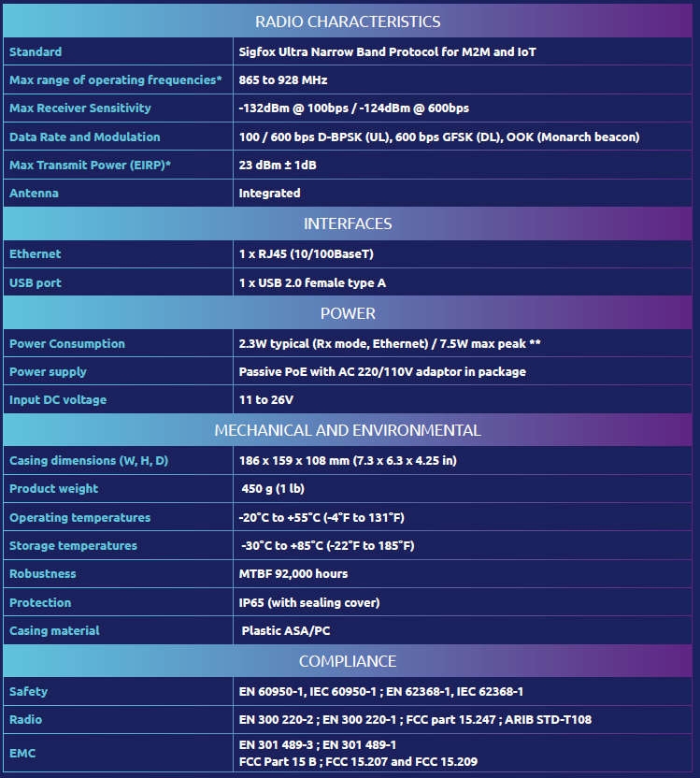The image size is (700, 778).
Task: Click '1 x USB 2.0 female type A'
Action: [x=312, y=282]
